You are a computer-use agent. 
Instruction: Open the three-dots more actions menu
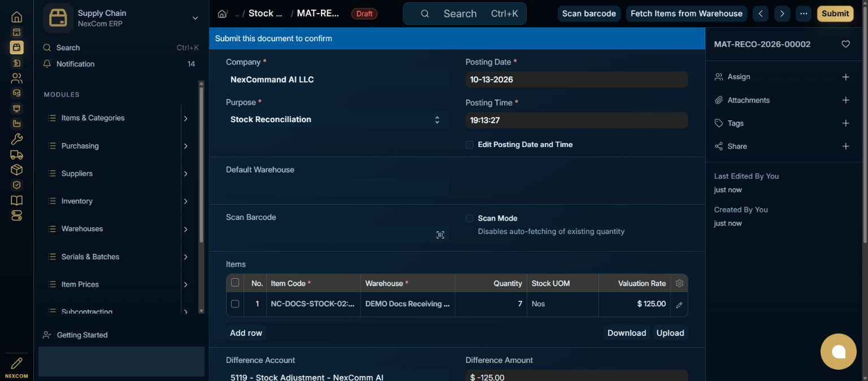pyautogui.click(x=804, y=14)
